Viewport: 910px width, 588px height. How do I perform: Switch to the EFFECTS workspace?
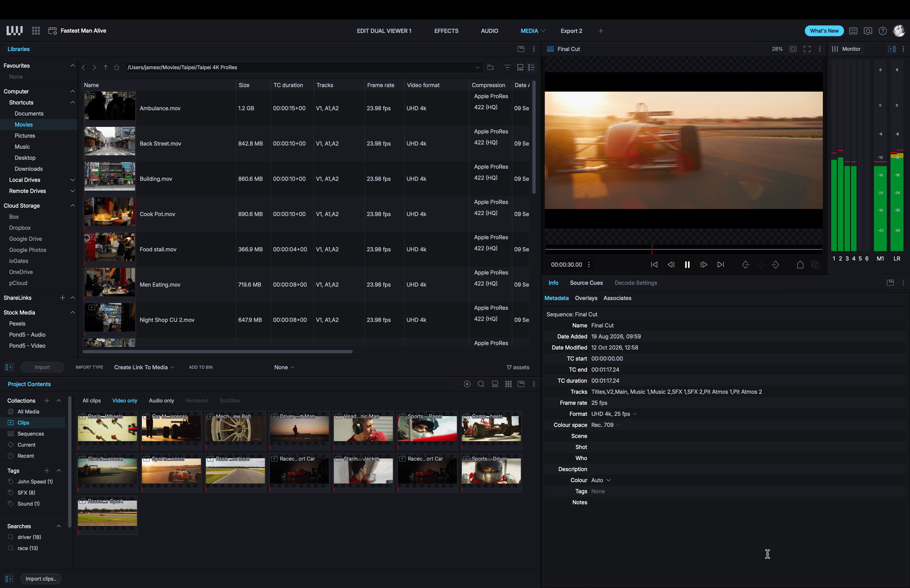click(x=446, y=31)
